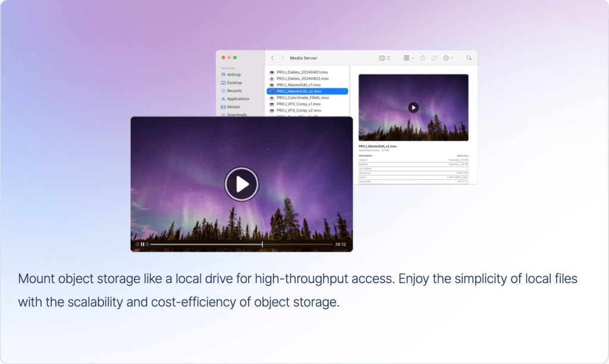This screenshot has width=609, height=364.
Task: Open AirDrop in the sidebar
Action: 233,75
